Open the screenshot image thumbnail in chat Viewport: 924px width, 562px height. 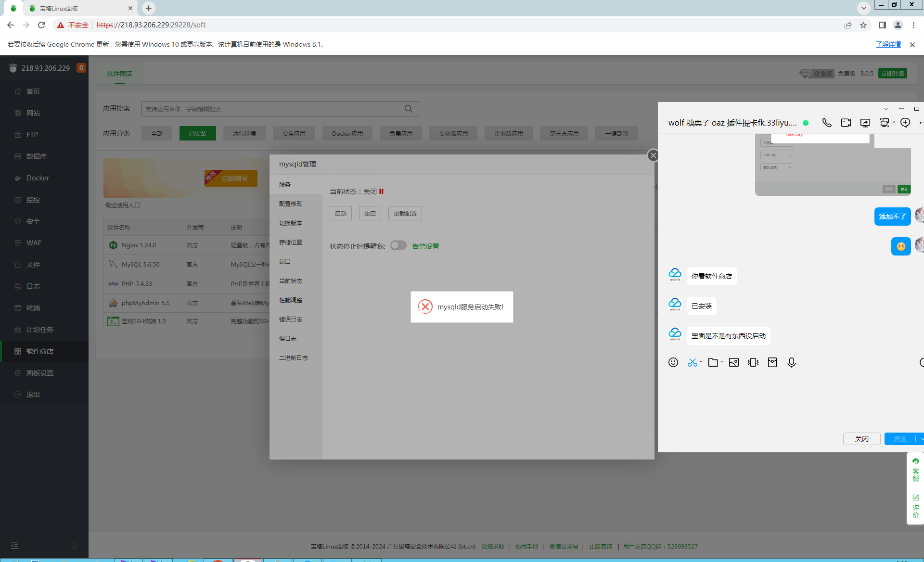(833, 165)
